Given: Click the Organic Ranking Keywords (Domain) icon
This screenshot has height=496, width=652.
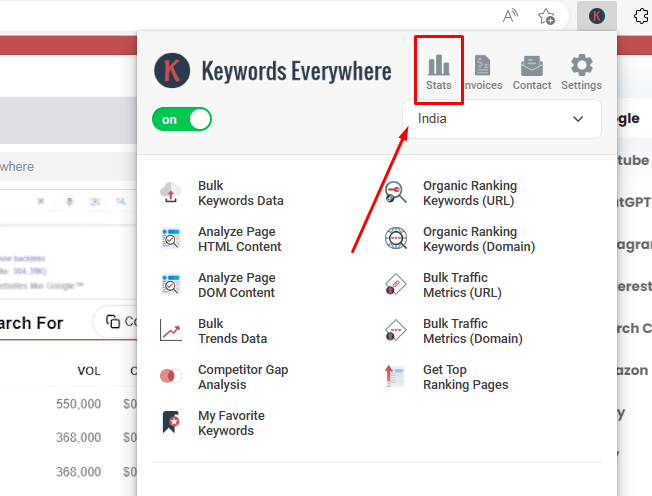Looking at the screenshot, I should (396, 239).
